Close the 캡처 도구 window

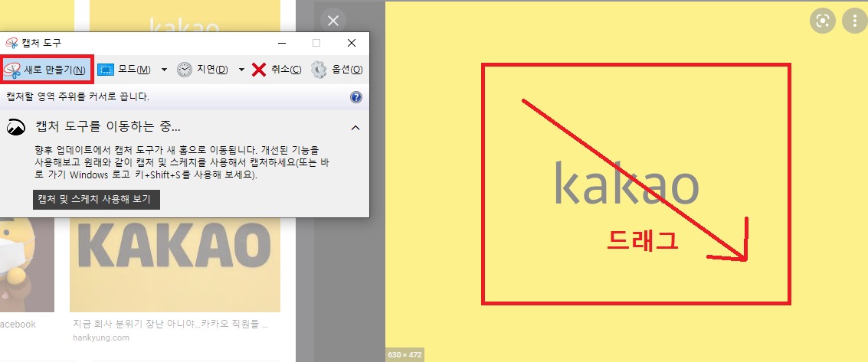click(x=352, y=43)
